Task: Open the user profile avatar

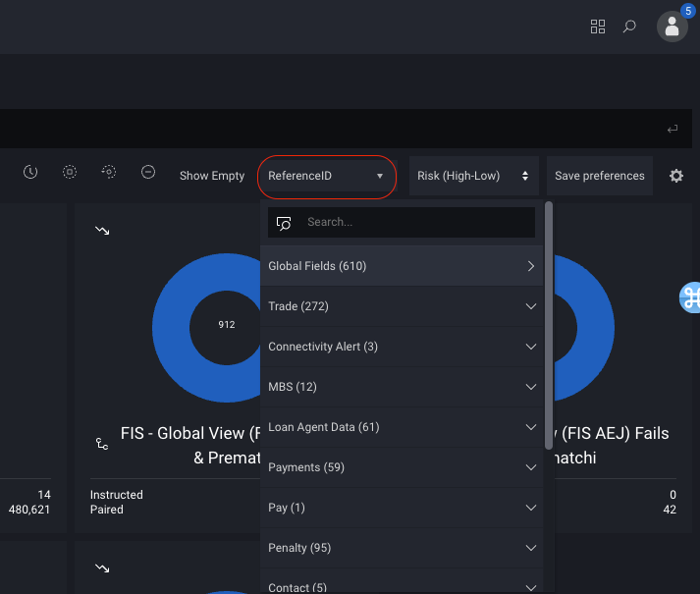Action: (672, 27)
